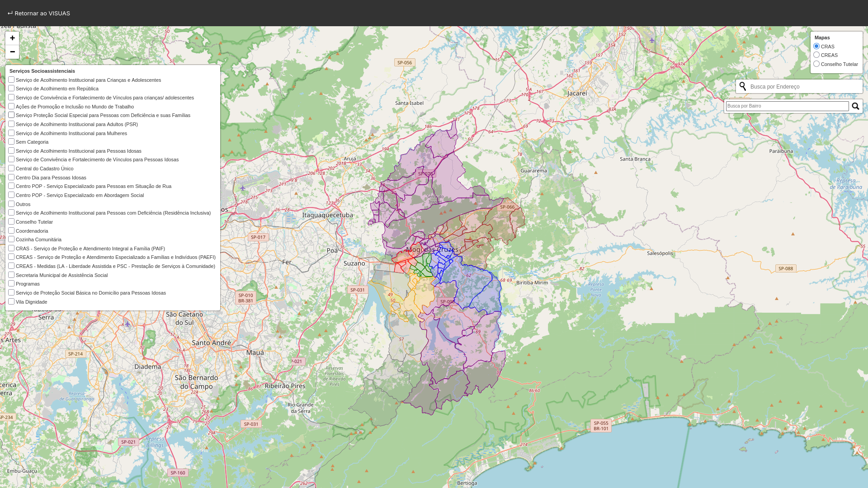
Task: Enable Cozinha Comunitária checkbox
Action: point(11,239)
